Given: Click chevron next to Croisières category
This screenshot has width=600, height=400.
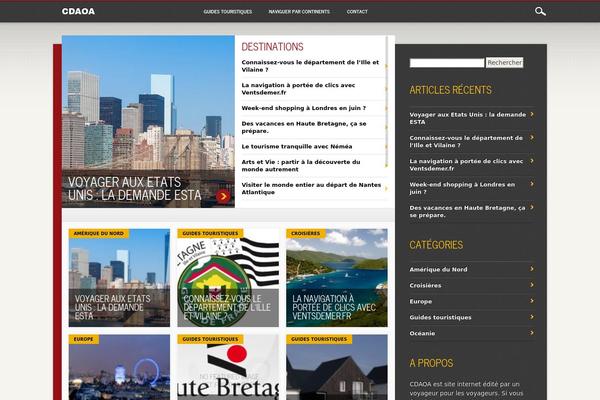Looking at the screenshot, I should coord(532,285).
